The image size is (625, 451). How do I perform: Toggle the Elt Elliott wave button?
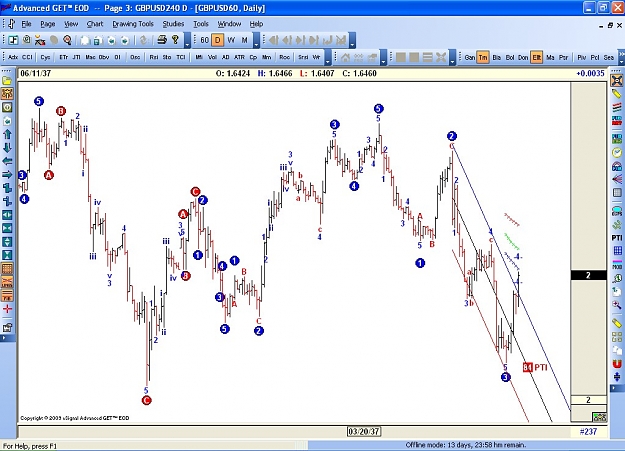point(537,57)
